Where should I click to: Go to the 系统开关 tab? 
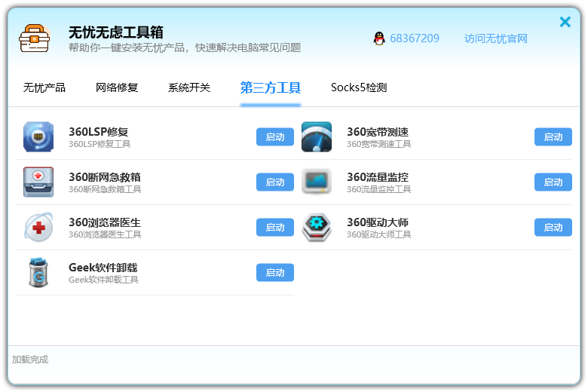tap(189, 87)
